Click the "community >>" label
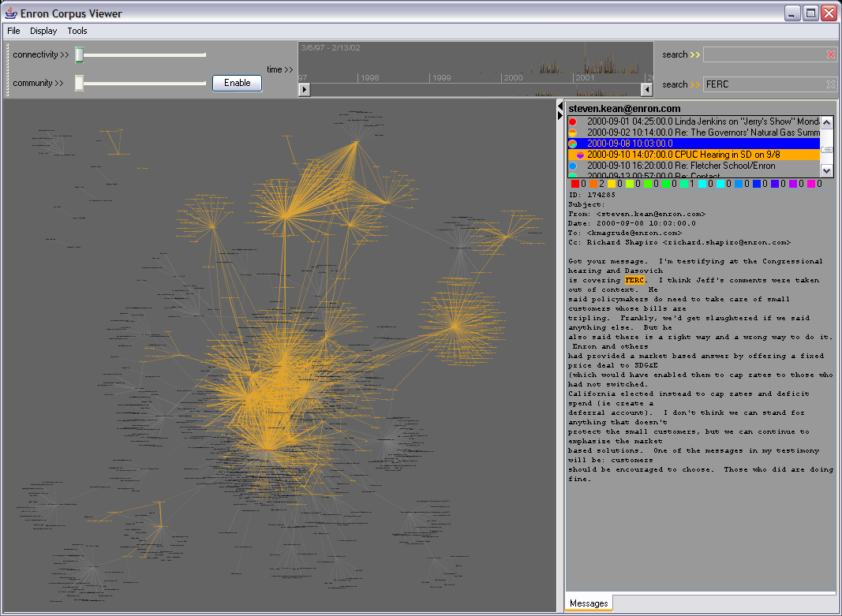 (x=38, y=83)
